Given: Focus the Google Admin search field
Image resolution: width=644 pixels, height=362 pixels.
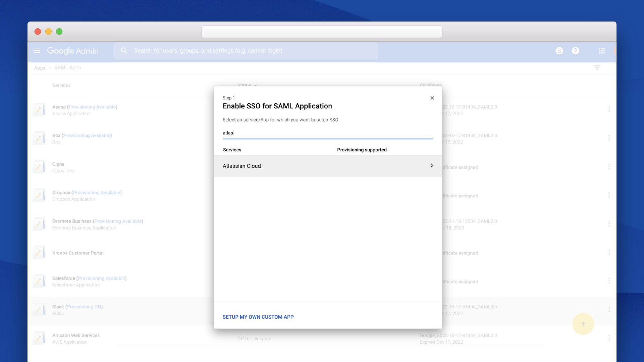Looking at the screenshot, I should [x=246, y=51].
